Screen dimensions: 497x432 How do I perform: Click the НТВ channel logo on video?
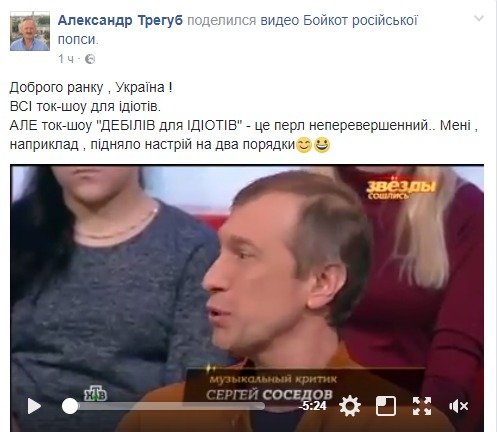[96, 393]
